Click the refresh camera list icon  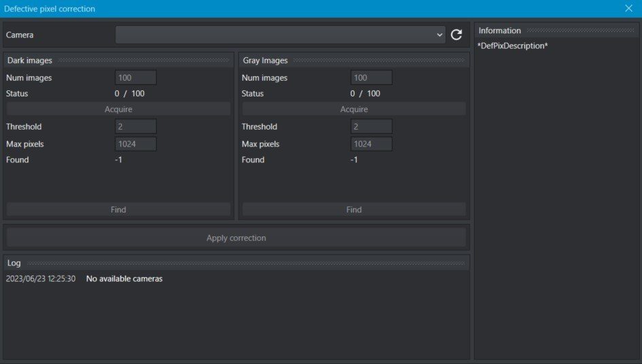tap(457, 35)
